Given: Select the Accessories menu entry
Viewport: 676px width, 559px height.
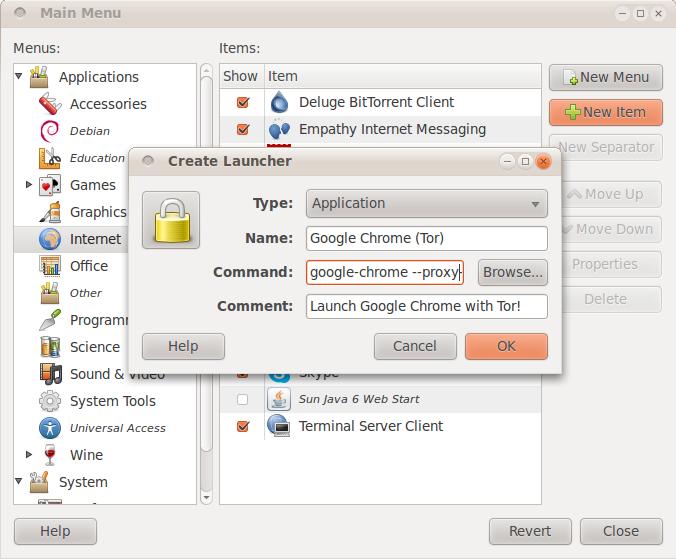Looking at the screenshot, I should (108, 104).
